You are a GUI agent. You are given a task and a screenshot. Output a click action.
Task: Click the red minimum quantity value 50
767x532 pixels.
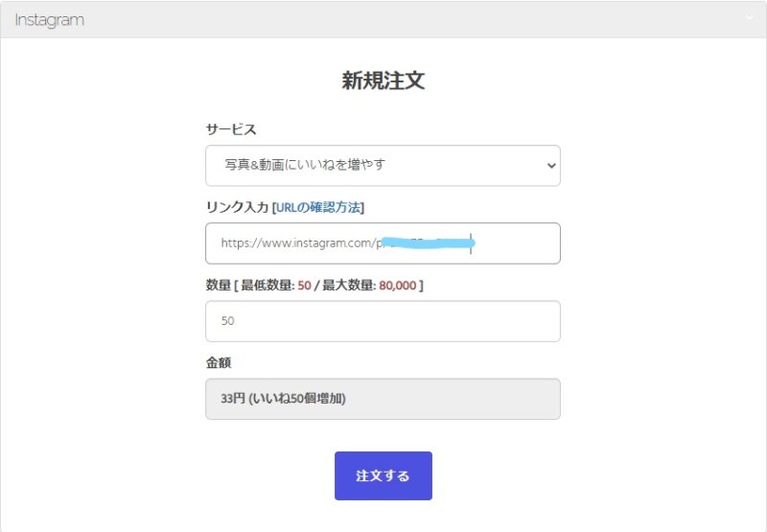pos(304,285)
